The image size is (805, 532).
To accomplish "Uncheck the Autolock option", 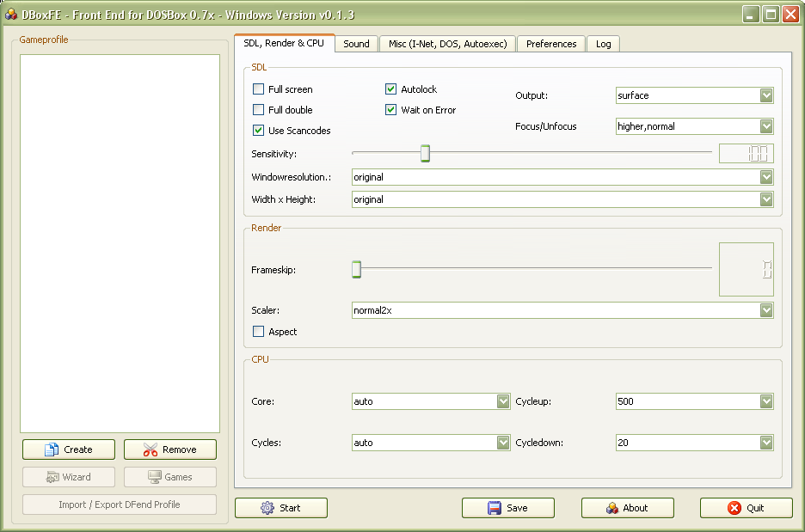I will [390, 89].
